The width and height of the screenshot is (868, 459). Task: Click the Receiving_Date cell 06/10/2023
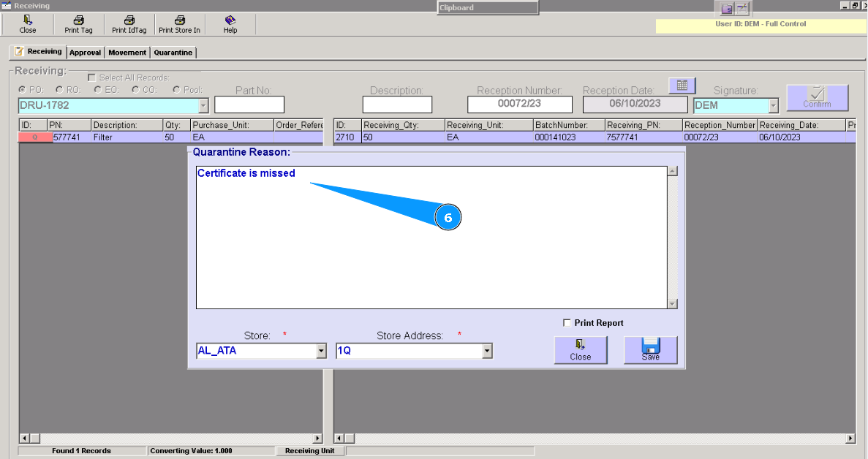(x=801, y=137)
